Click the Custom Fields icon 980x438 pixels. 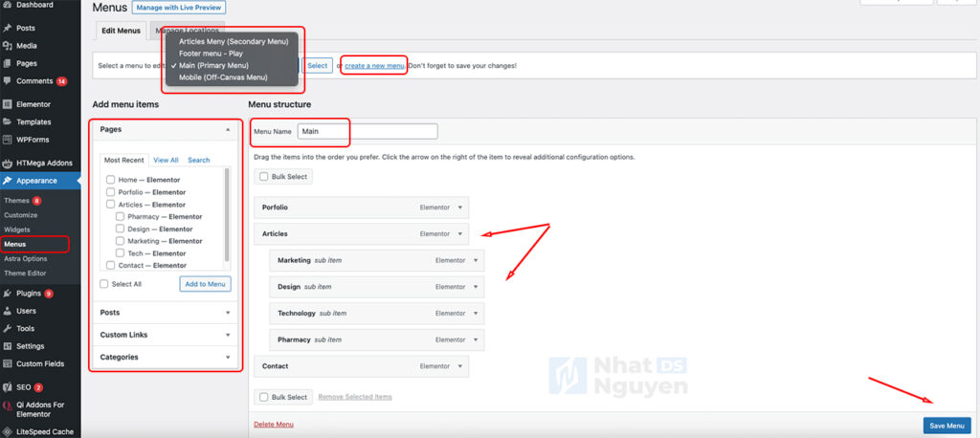pos(8,363)
